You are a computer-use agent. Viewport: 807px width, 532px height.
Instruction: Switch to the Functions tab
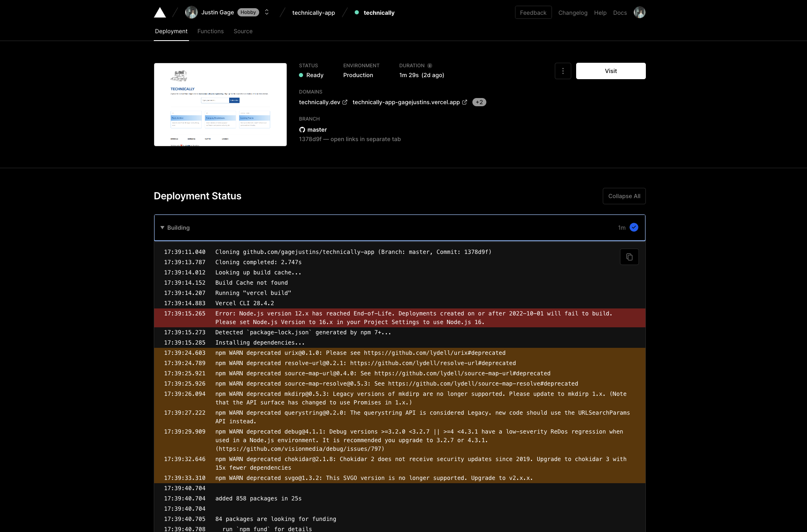click(210, 31)
